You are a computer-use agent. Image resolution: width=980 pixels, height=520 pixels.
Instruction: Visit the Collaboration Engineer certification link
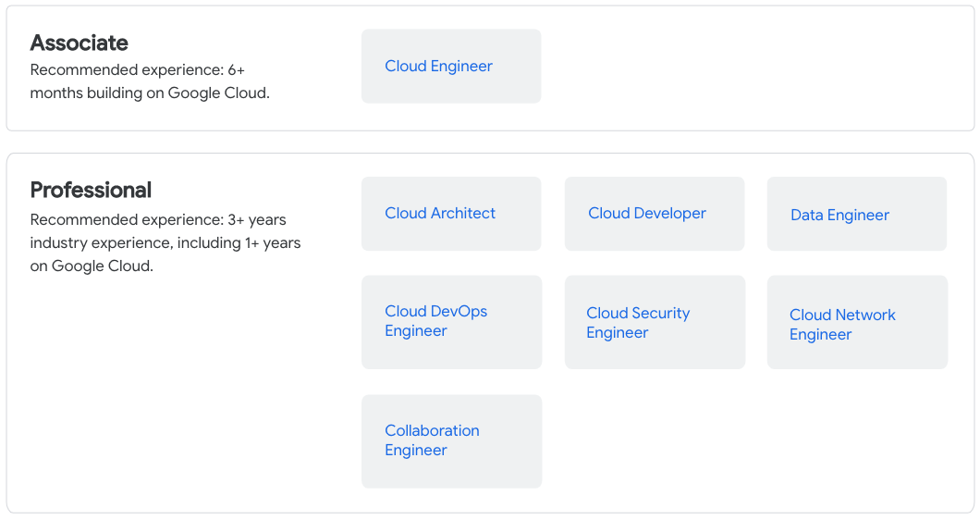[x=432, y=440]
